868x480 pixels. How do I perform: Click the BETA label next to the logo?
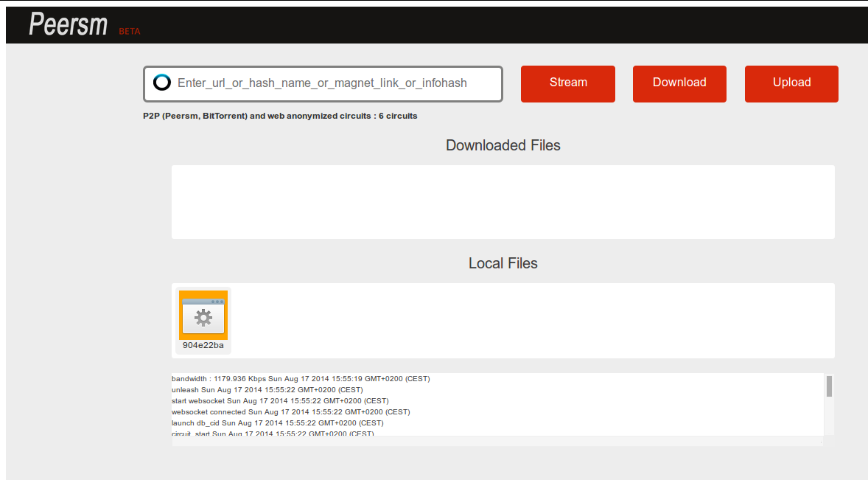click(x=130, y=32)
